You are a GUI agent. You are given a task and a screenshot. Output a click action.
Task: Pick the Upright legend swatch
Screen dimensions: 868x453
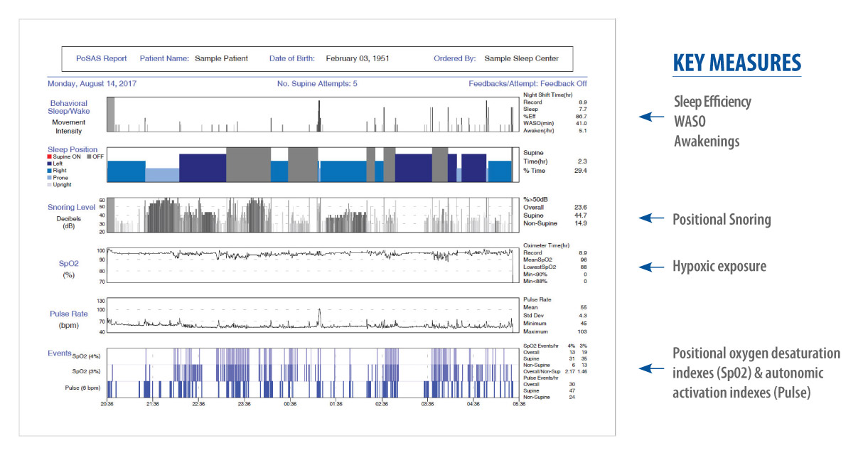coord(50,185)
